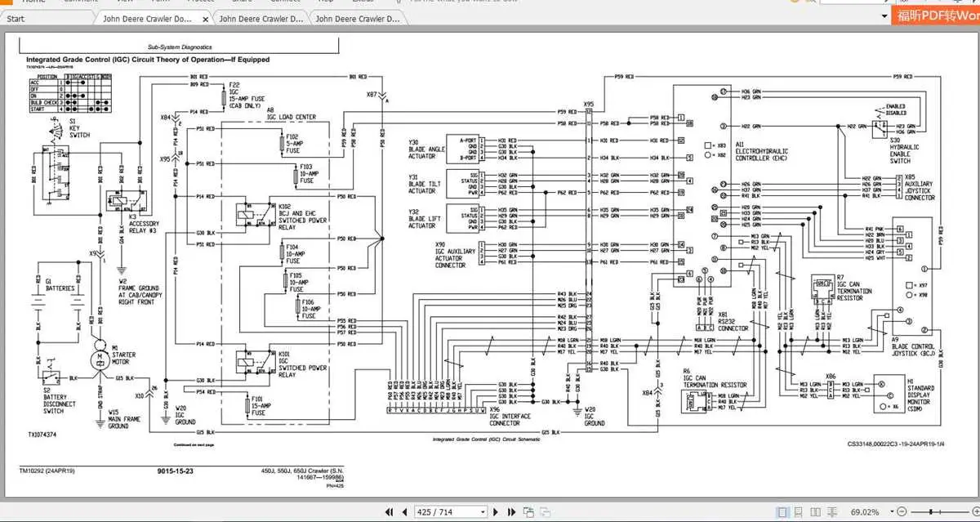Click the X85 Auxiliary Joystick Connector label
980x522 pixels.
920,185
